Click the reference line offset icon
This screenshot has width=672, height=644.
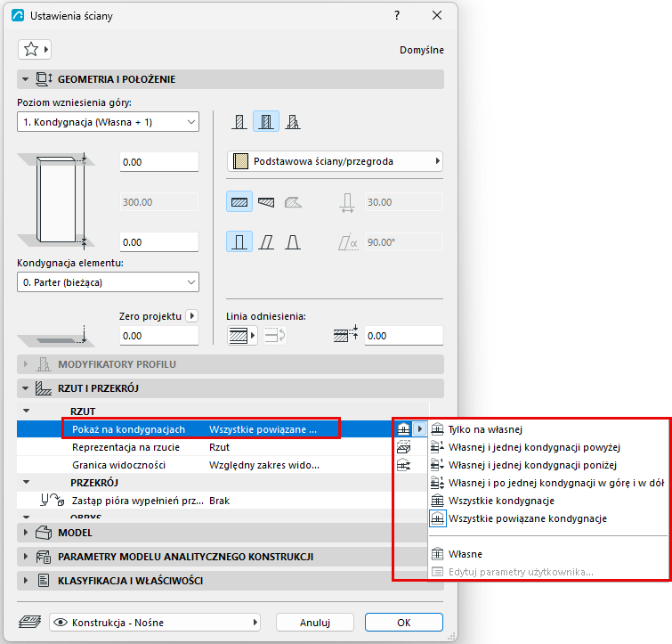pos(345,333)
